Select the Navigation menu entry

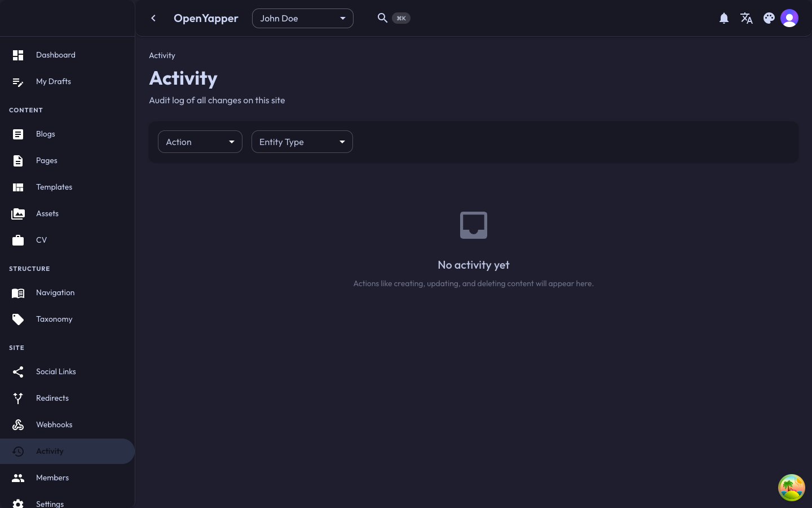pos(55,292)
